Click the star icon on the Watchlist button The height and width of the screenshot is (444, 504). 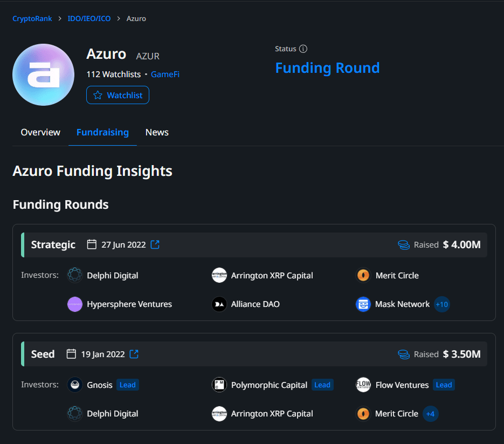98,95
